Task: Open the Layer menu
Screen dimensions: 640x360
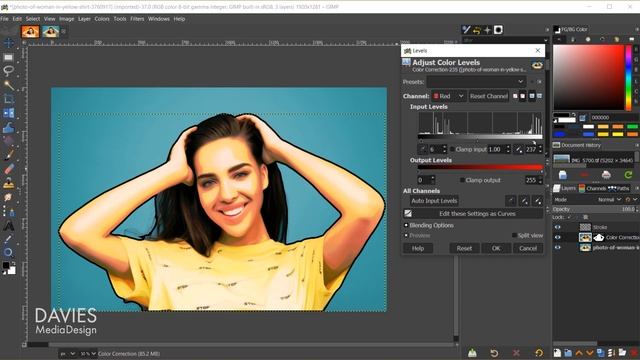Action: pos(84,19)
